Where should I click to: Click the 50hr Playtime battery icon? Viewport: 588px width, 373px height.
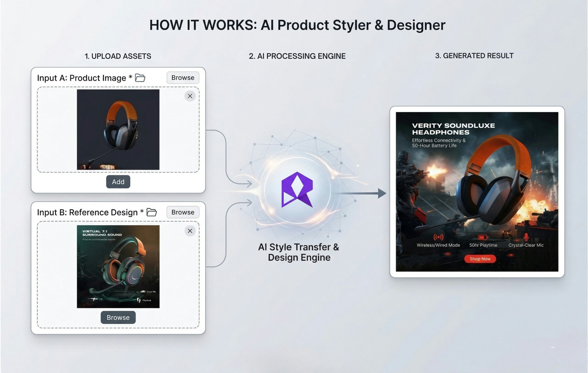[x=483, y=237]
